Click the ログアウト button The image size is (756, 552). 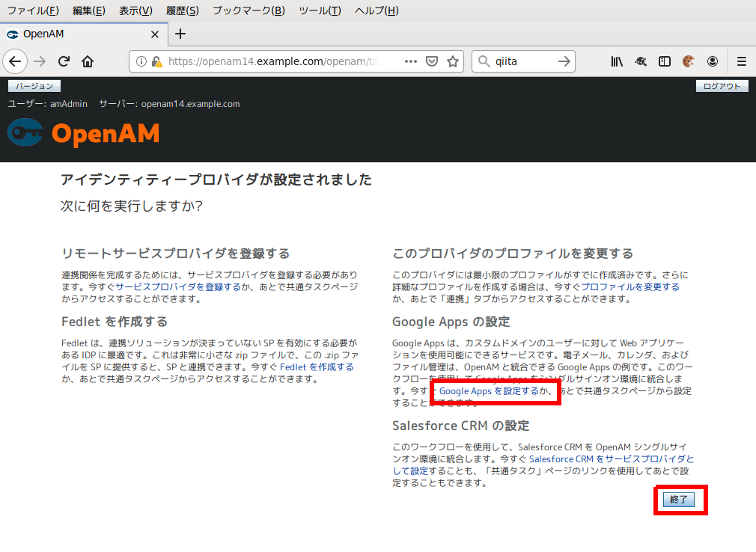(x=721, y=85)
